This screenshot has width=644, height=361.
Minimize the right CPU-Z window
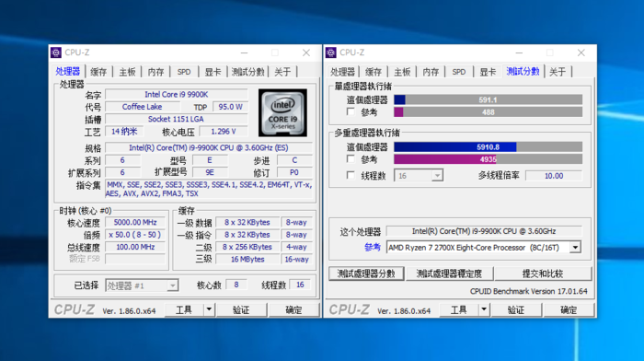tap(519, 52)
